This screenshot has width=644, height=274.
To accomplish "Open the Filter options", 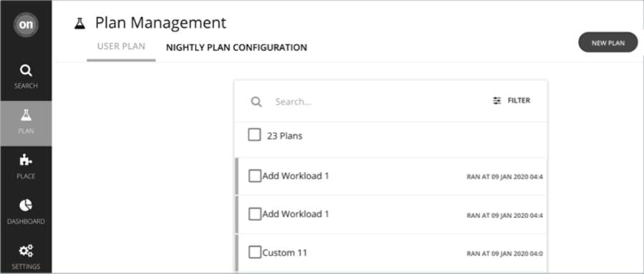I will pyautogui.click(x=511, y=100).
